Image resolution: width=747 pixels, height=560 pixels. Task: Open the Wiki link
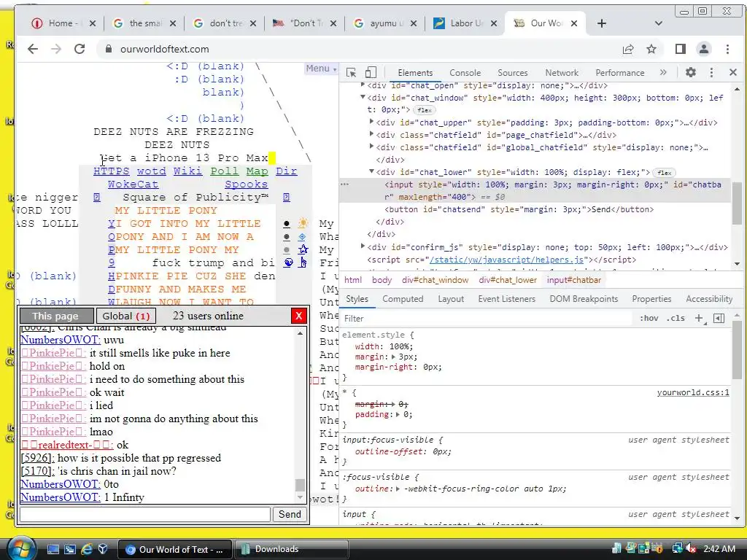coord(187,171)
